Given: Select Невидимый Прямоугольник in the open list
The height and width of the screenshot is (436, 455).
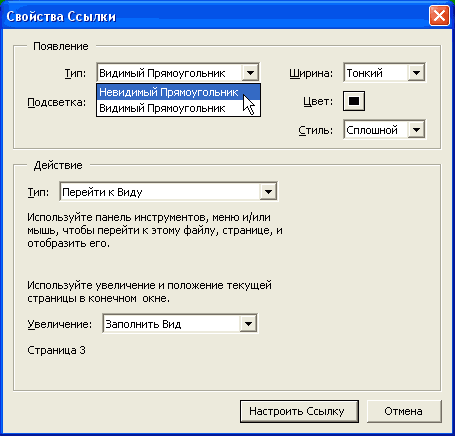Looking at the screenshot, I should click(x=178, y=92).
